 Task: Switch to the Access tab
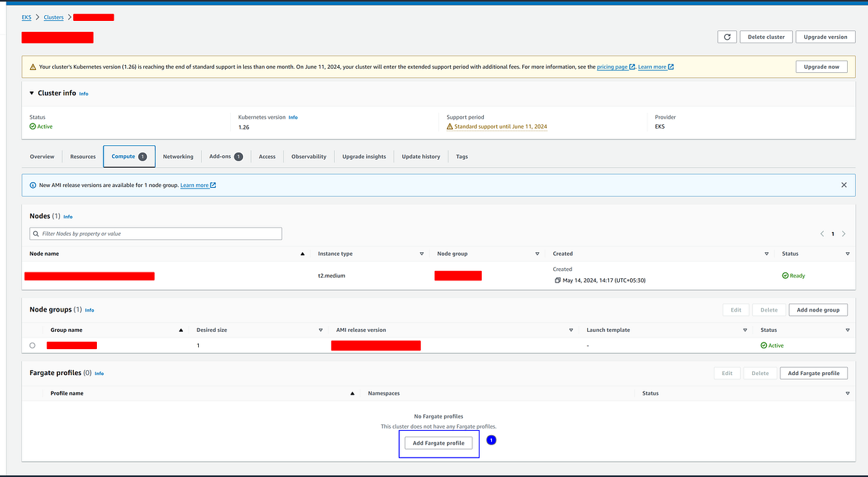267,156
